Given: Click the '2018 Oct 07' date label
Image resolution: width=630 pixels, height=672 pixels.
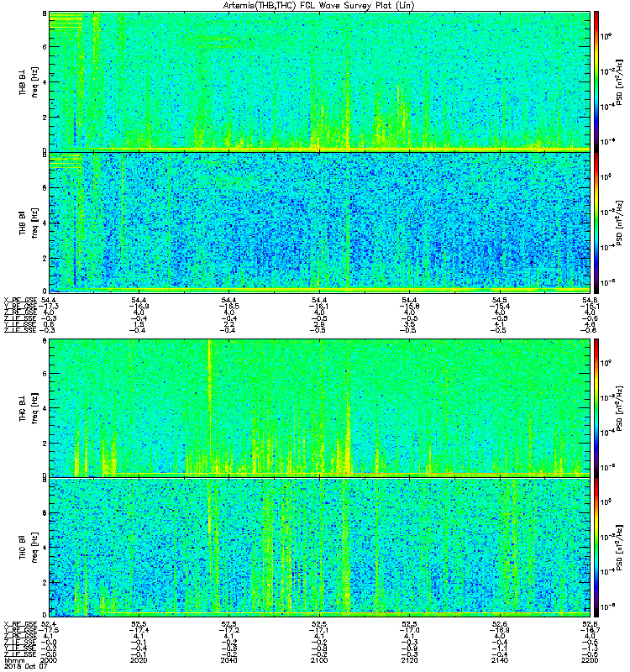Looking at the screenshot, I should (x=25, y=666).
